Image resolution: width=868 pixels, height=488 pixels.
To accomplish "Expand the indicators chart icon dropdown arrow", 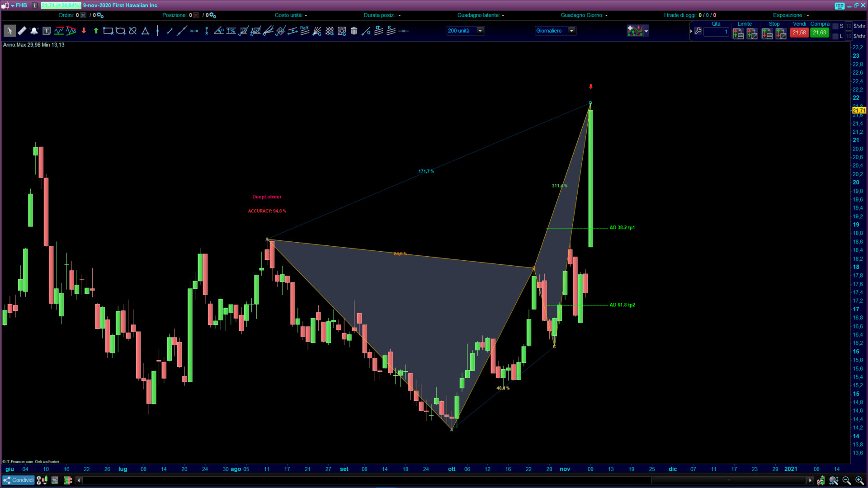I will click(x=646, y=31).
